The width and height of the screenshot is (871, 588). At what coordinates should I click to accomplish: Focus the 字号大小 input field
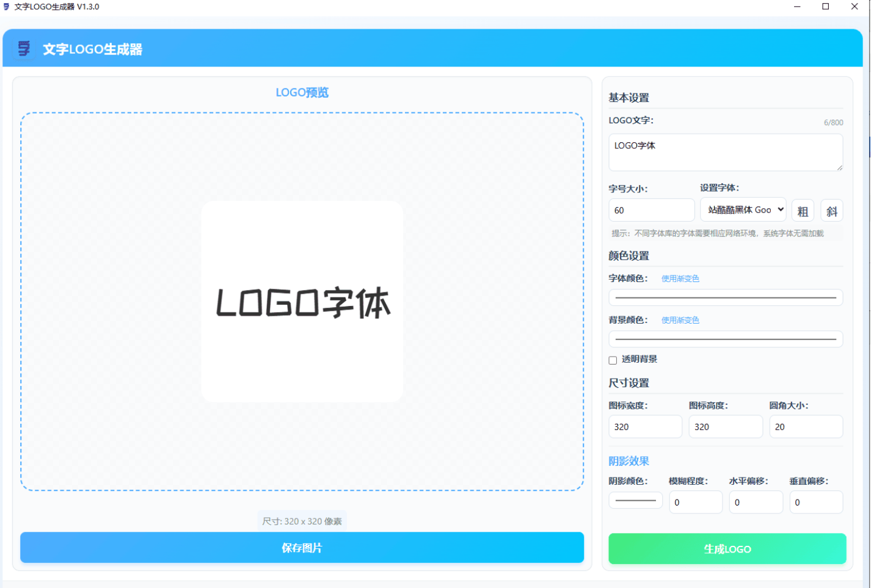coord(651,210)
